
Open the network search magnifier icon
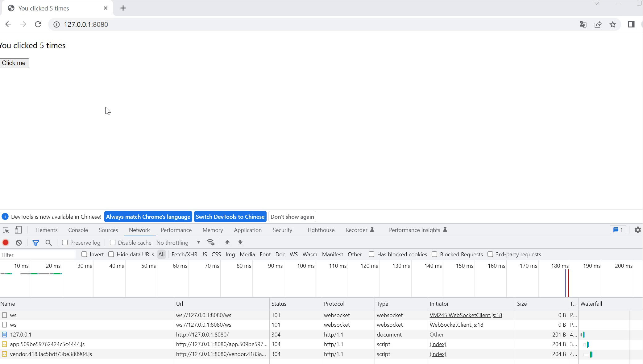pyautogui.click(x=48, y=243)
